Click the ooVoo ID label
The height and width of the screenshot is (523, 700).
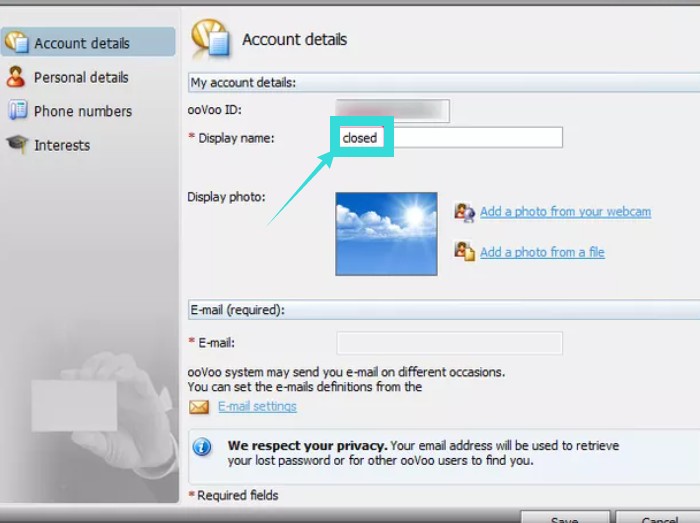pos(214,109)
